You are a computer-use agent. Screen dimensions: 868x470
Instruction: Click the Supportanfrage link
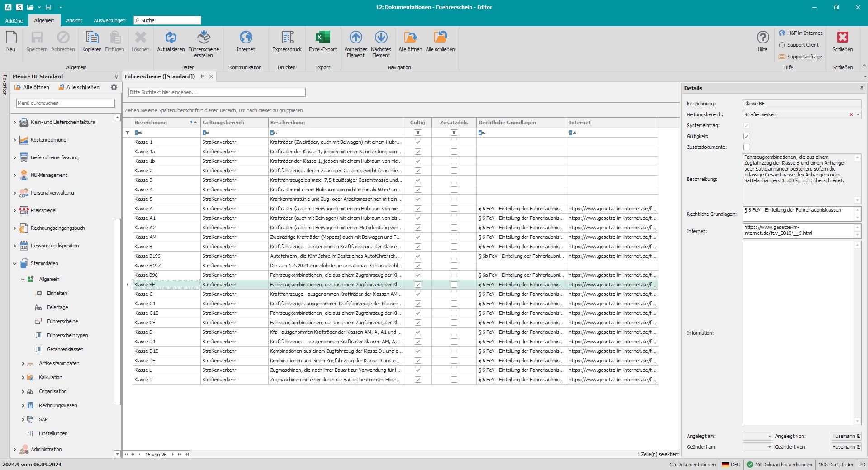[804, 57]
